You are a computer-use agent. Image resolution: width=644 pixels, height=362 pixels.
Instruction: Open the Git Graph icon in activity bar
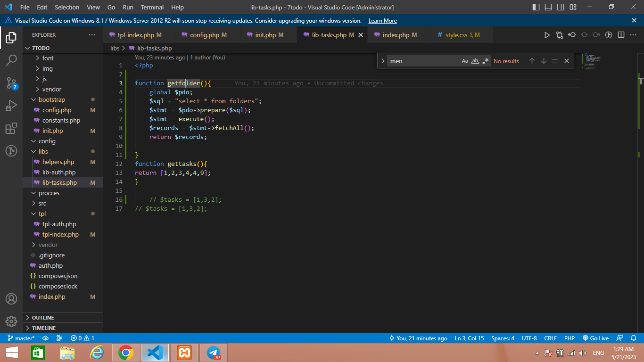click(11, 151)
